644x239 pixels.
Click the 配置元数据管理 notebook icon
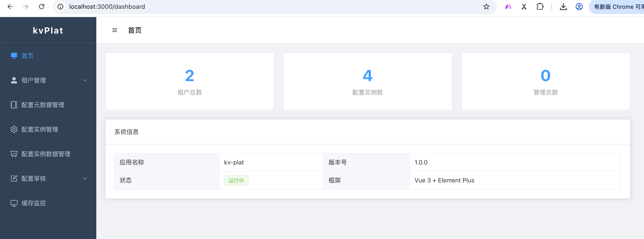click(14, 105)
